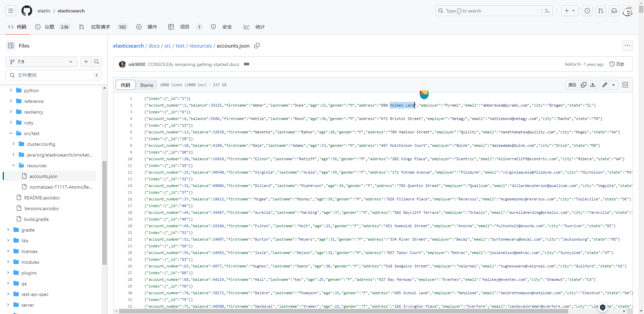Image resolution: width=644 pixels, height=314 pixels.
Task: Expand the gradle folder
Action: click(8, 230)
